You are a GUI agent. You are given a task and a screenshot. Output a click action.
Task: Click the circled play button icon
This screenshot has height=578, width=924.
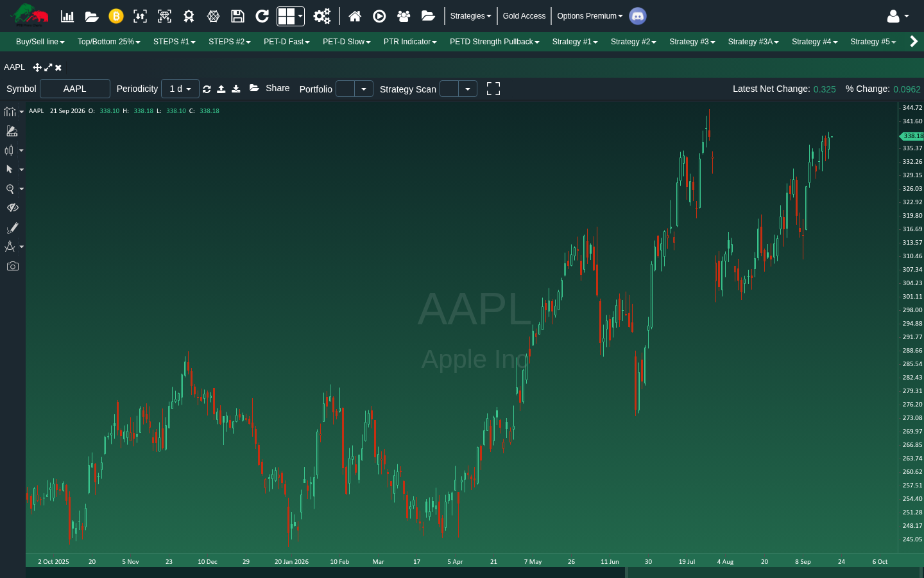tap(379, 16)
